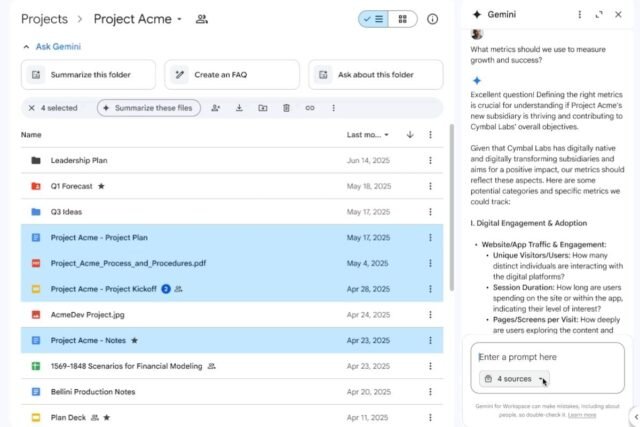Open more options for Project Acme - Notes
Viewport: 640px width, 427px height.
point(430,340)
